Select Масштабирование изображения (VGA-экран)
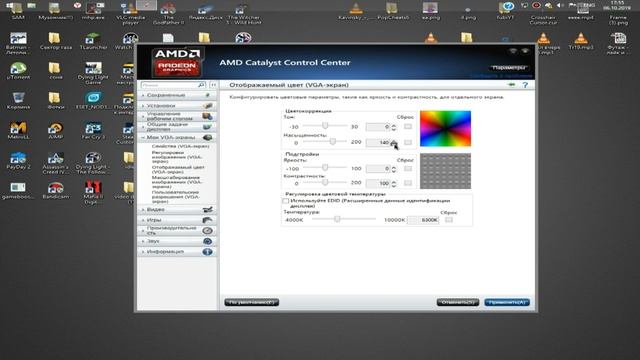This screenshot has height=360, width=640. tap(176, 182)
